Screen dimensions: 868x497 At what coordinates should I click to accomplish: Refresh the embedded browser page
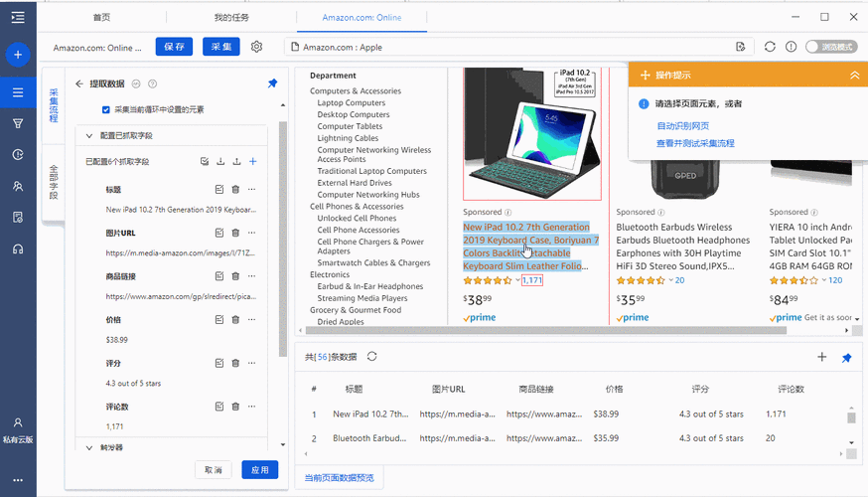click(770, 47)
